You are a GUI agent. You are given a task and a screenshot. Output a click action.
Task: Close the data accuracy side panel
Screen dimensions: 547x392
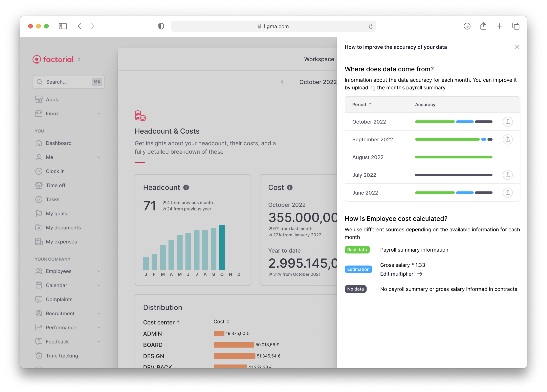517,47
